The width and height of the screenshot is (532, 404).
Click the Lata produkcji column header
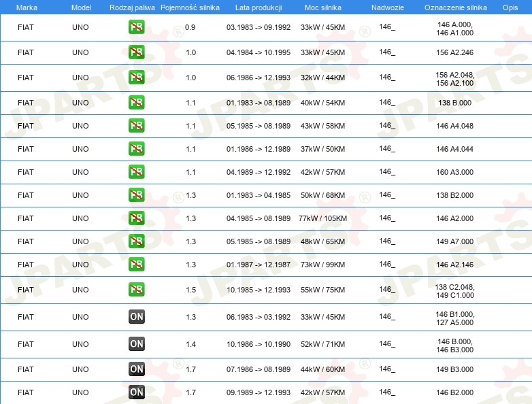[259, 7]
